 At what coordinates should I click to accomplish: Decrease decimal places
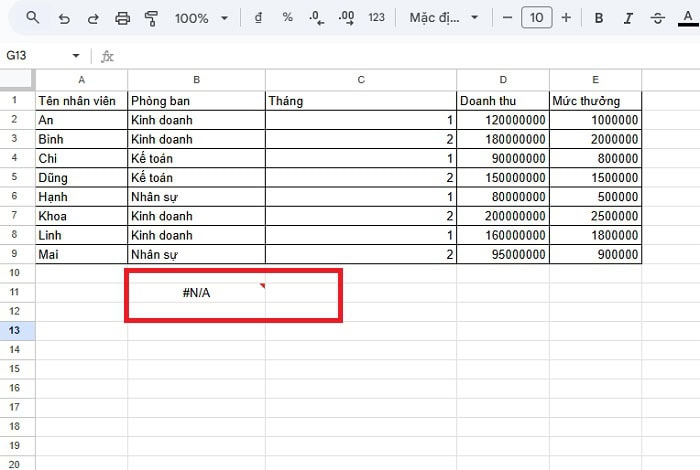tap(317, 18)
